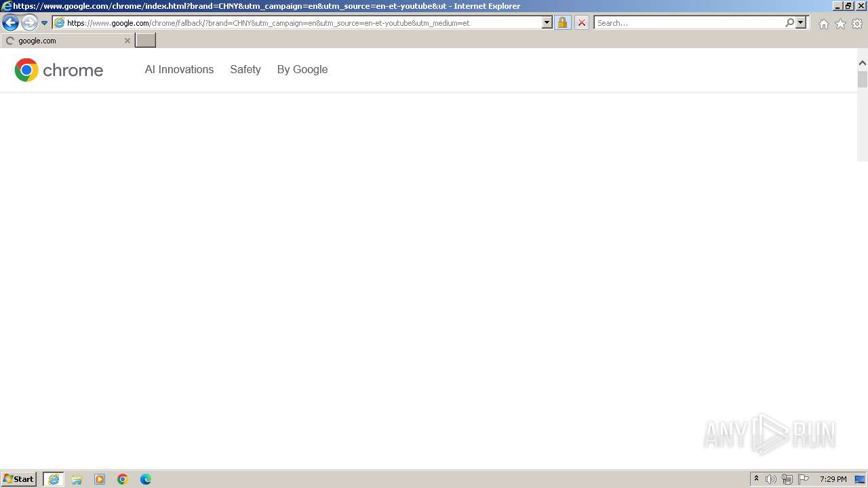Screen dimensions: 868x488
Task: Close the google.com tab
Action: (127, 41)
